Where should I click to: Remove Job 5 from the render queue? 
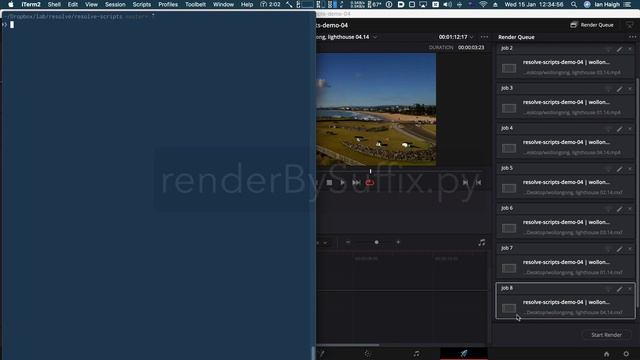coord(630,169)
